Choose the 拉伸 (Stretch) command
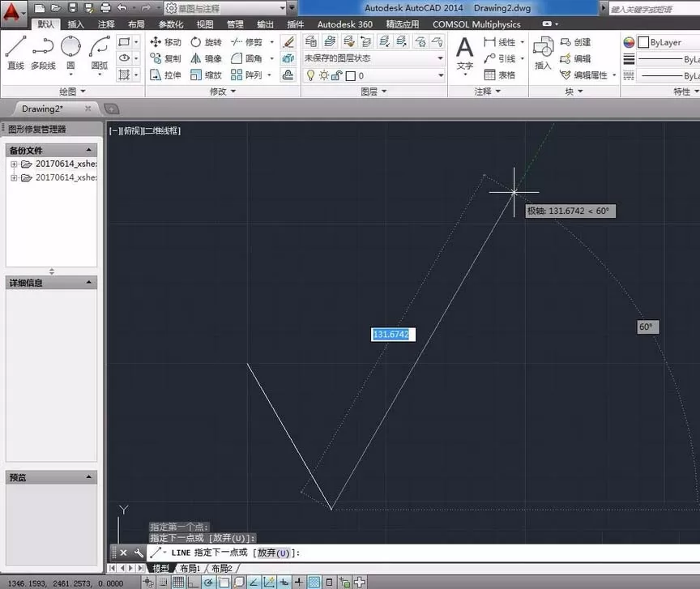 (x=165, y=75)
